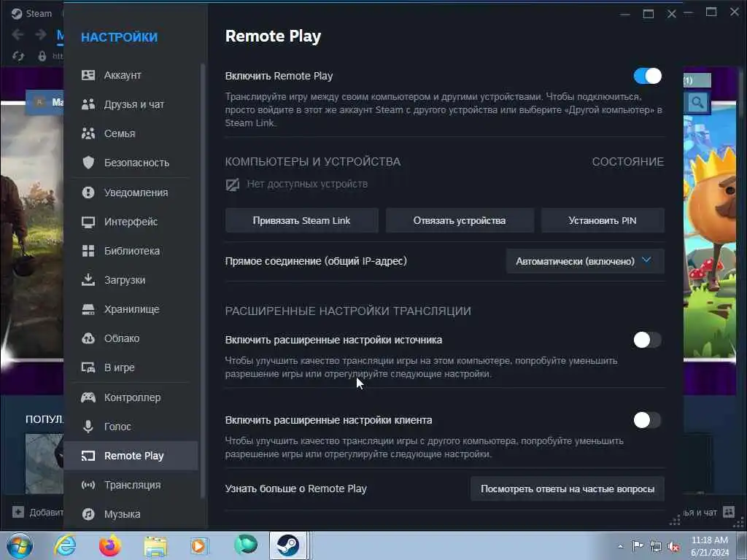Click the Установить PIN button
747x560 pixels.
603,220
